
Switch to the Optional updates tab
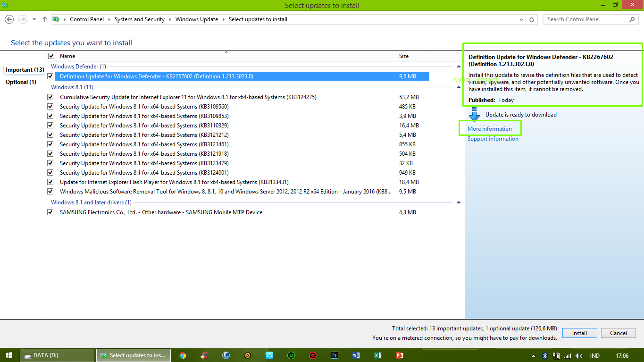point(21,82)
